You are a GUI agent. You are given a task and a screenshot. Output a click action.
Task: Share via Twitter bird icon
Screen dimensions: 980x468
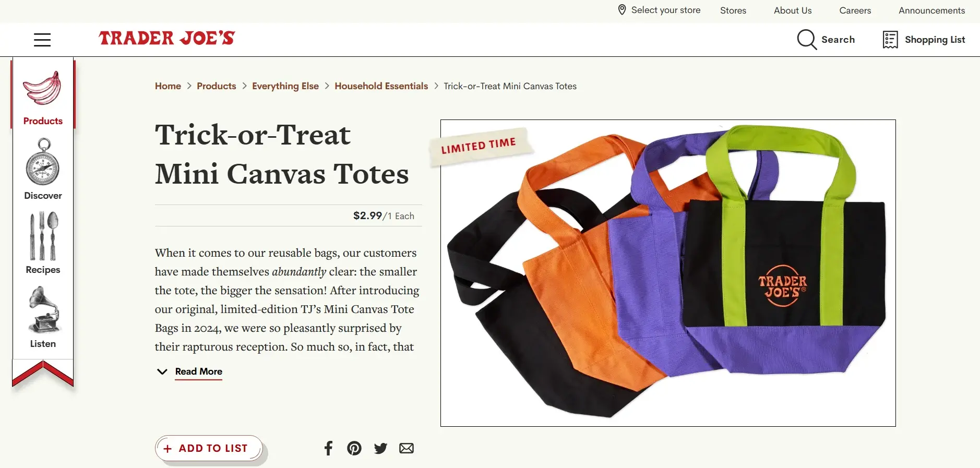click(380, 448)
